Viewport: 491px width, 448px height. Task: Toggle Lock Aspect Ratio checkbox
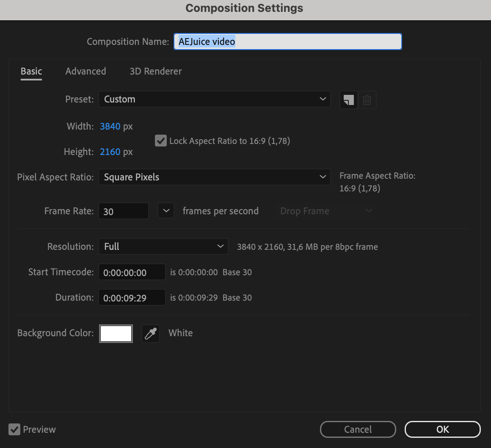pyautogui.click(x=161, y=141)
